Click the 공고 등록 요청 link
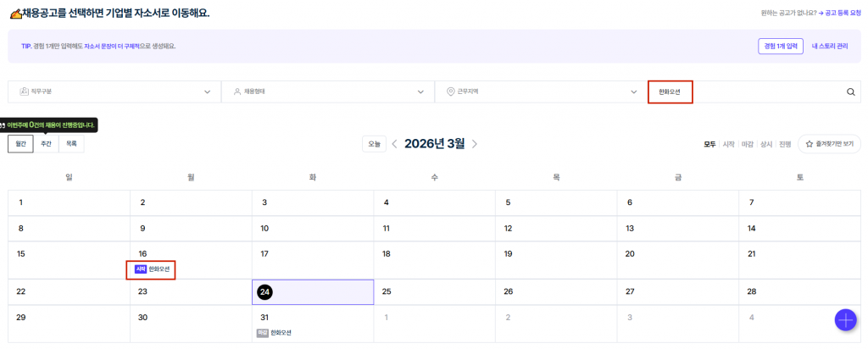The height and width of the screenshot is (349, 868). click(x=840, y=13)
